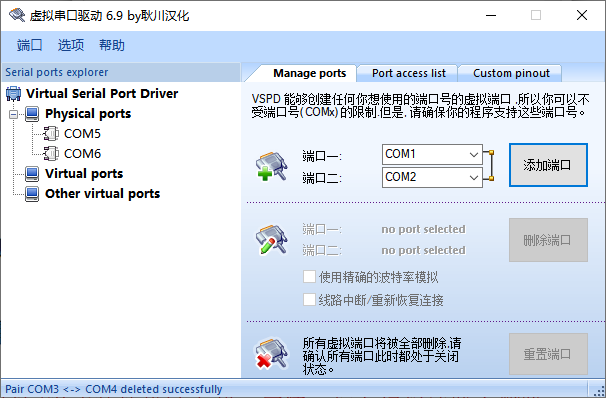Toggle 线路中断/重新恢复连接 checkbox
Image resolution: width=606 pixels, height=398 pixels.
click(x=309, y=300)
